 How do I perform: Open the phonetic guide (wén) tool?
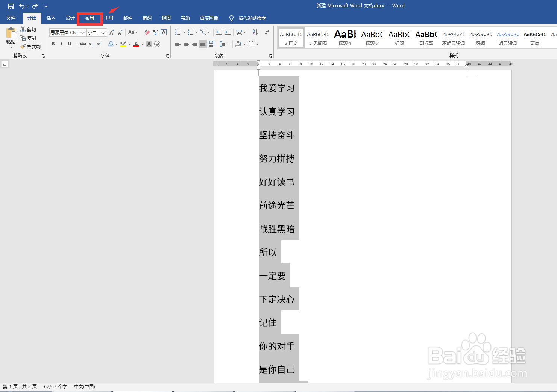coord(155,32)
